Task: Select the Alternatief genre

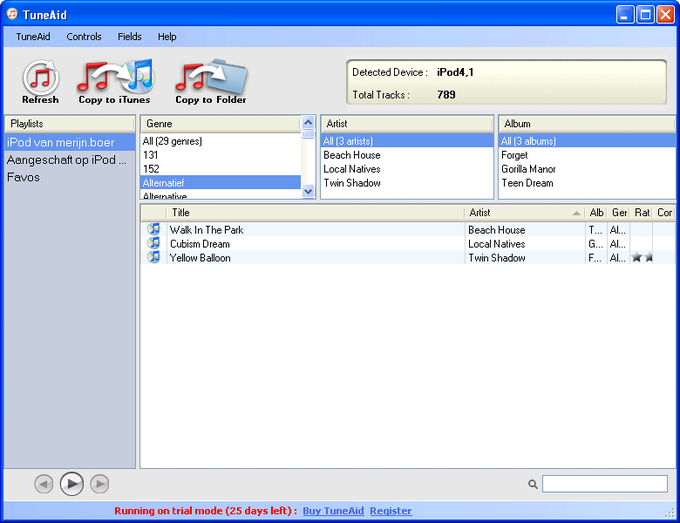Action: click(221, 183)
